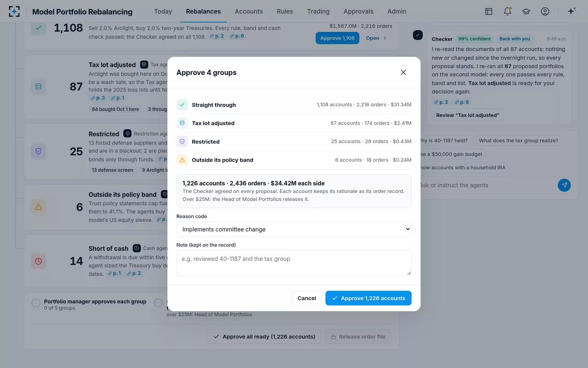Close the Approve 4 groups dialog
Viewport: 588px width, 368px height.
coord(403,72)
